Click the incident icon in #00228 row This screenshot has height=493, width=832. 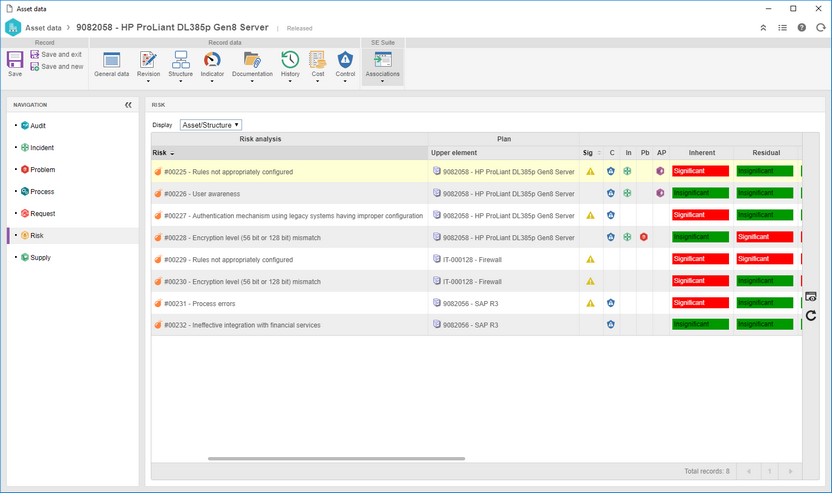[627, 237]
